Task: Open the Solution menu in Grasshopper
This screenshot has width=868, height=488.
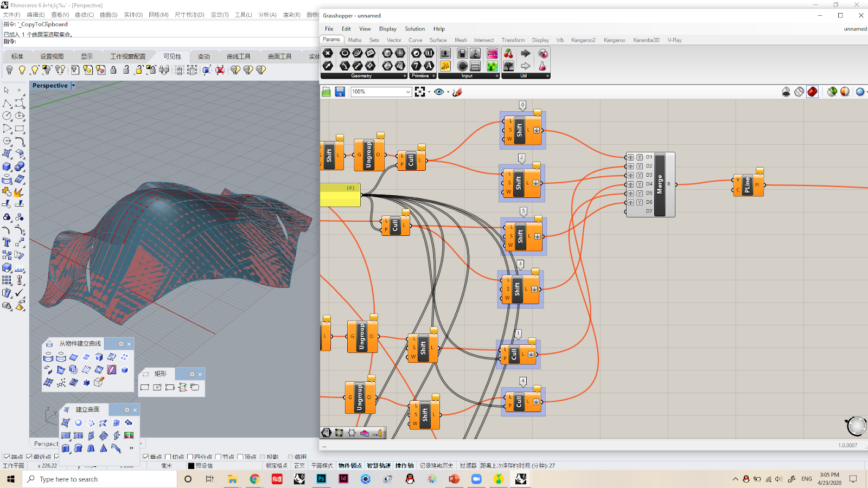Action: pos(415,29)
